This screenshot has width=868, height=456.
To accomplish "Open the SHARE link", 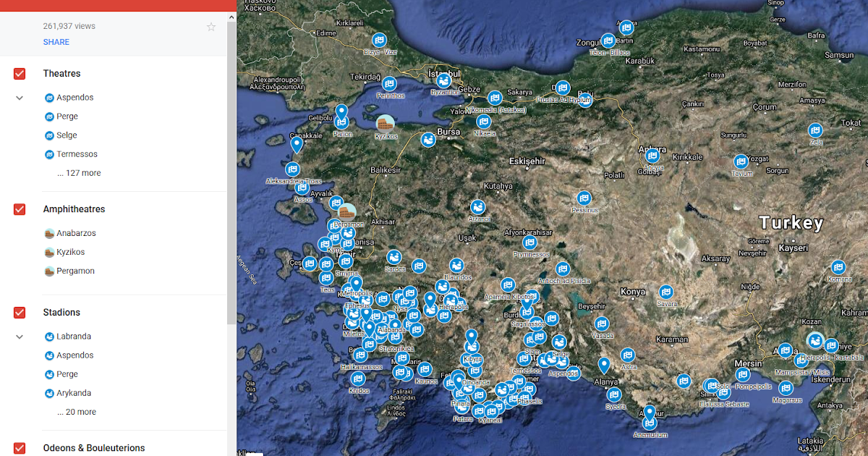I will pos(56,41).
